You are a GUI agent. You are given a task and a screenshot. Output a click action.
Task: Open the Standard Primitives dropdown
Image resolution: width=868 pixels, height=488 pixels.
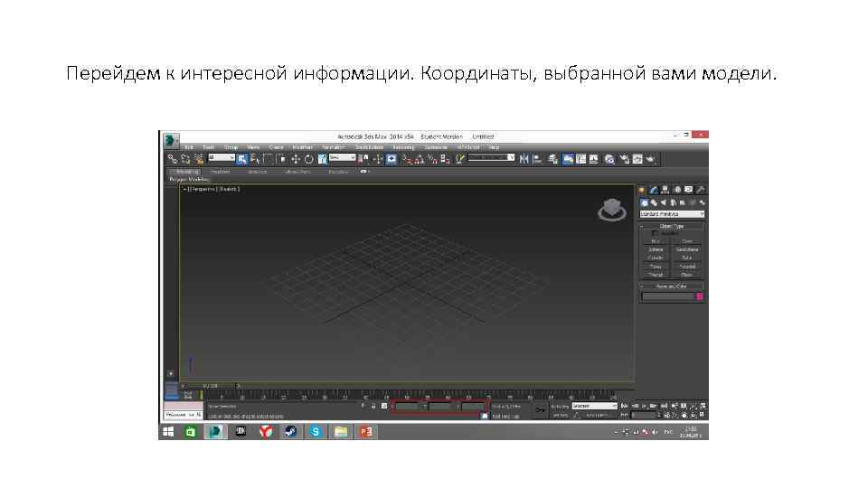point(672,214)
